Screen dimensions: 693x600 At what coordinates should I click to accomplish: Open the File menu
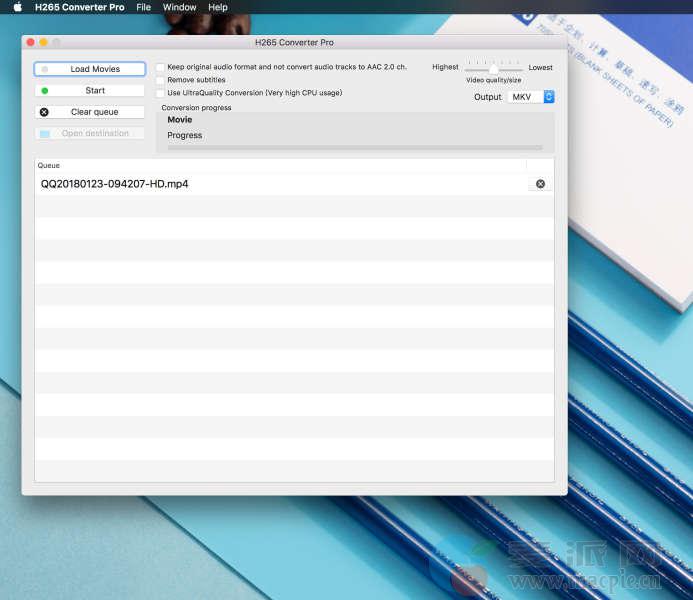point(144,7)
